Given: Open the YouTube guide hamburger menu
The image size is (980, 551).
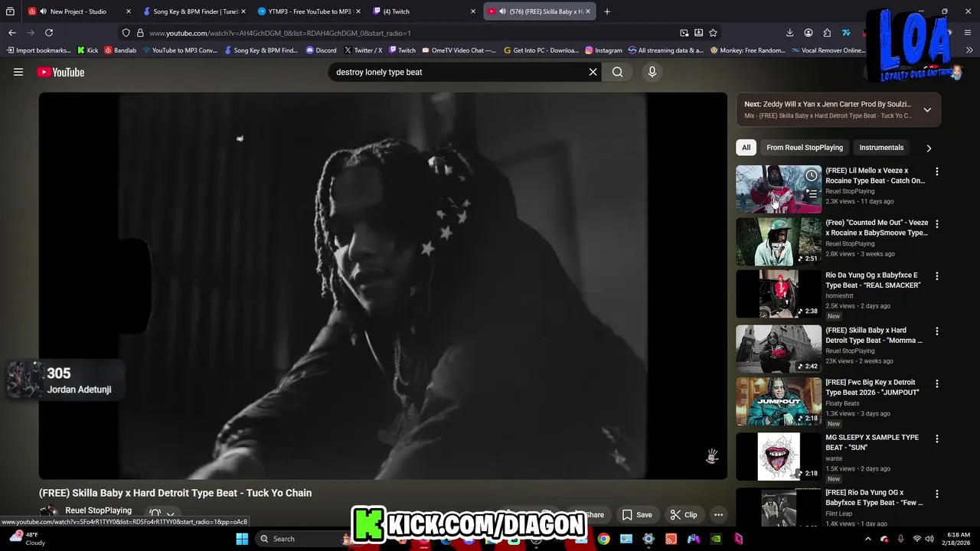Looking at the screenshot, I should pos(18,72).
